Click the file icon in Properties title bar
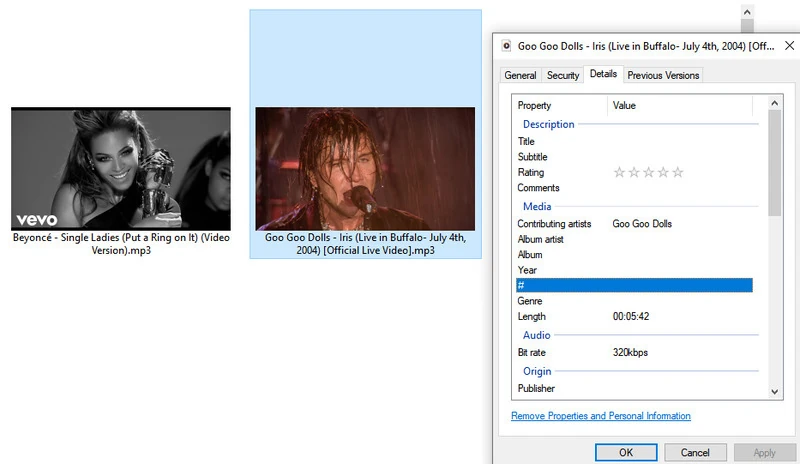800x464 pixels. coord(506,46)
